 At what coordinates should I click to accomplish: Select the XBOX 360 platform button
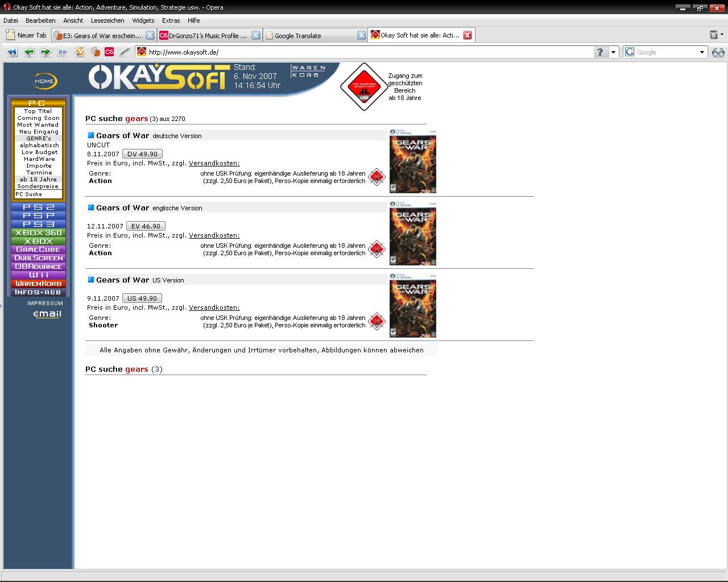click(x=38, y=233)
